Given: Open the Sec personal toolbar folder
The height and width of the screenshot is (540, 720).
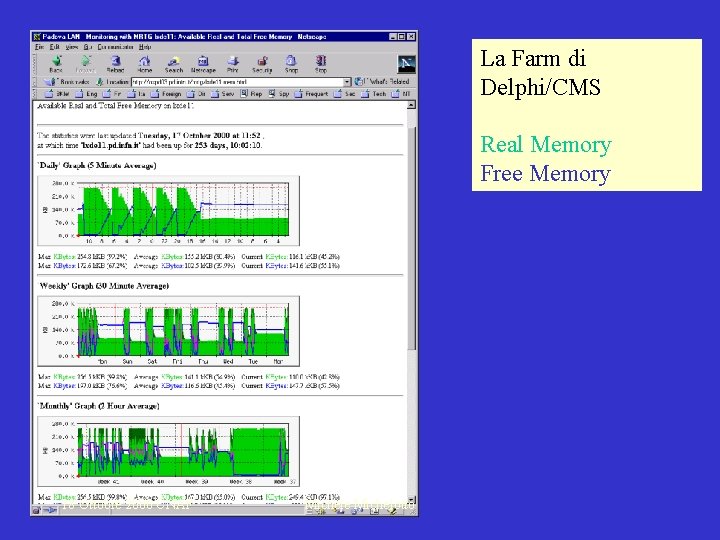Looking at the screenshot, I should (x=344, y=94).
